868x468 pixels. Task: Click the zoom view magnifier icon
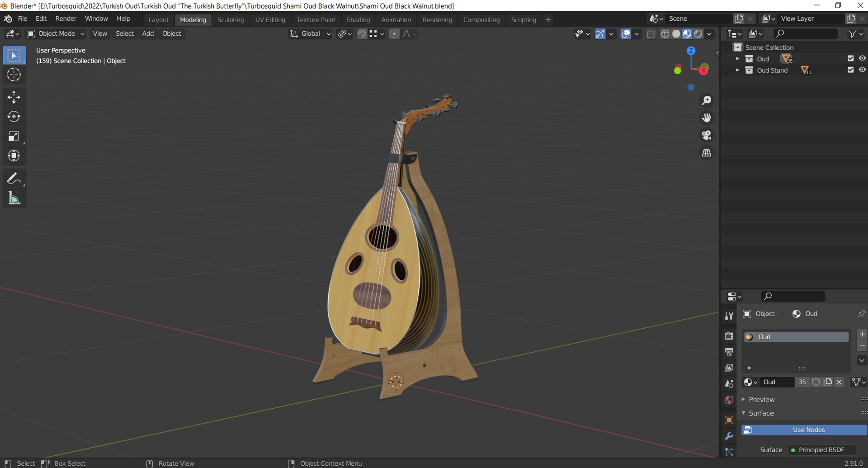tap(706, 100)
